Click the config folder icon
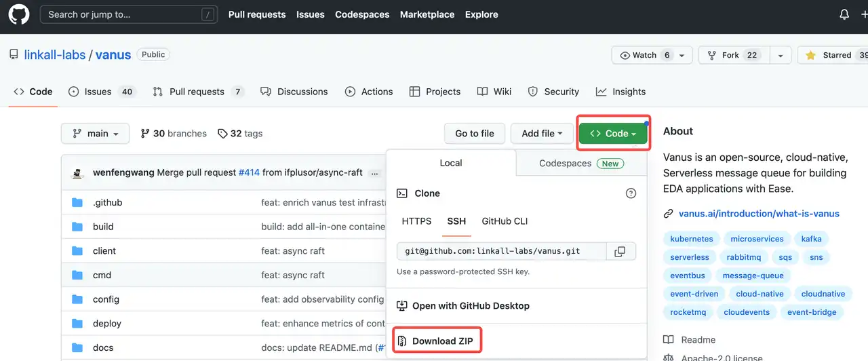The height and width of the screenshot is (361, 868). (x=77, y=299)
